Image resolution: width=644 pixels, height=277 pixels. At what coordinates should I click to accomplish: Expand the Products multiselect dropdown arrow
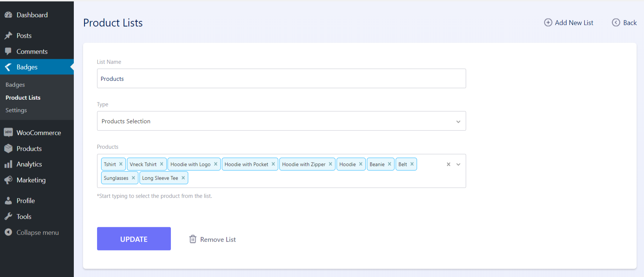click(458, 164)
